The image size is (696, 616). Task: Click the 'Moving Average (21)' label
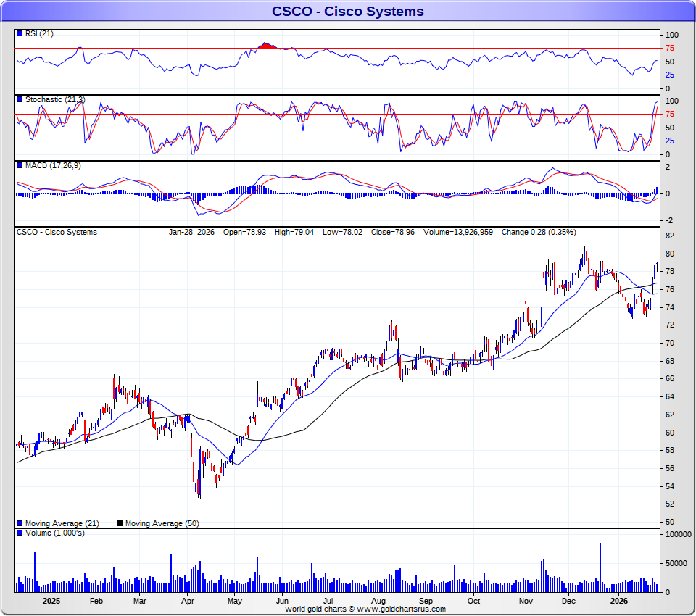(62, 524)
